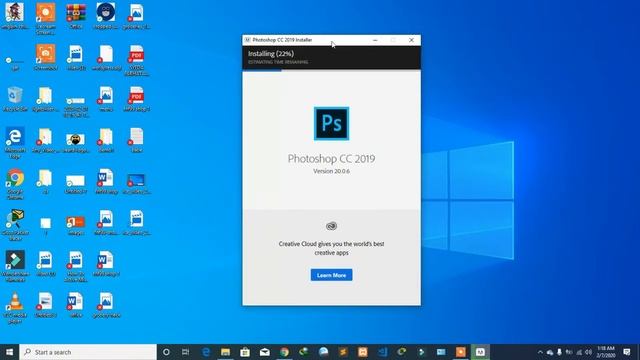Image resolution: width=640 pixels, height=360 pixels.
Task: Open File Explorer from the taskbar
Action: pos(225,352)
